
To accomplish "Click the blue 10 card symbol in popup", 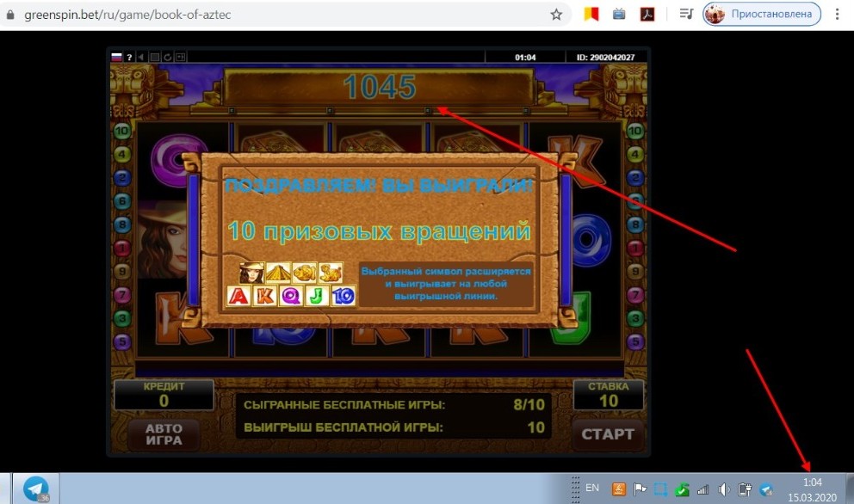I will click(343, 296).
